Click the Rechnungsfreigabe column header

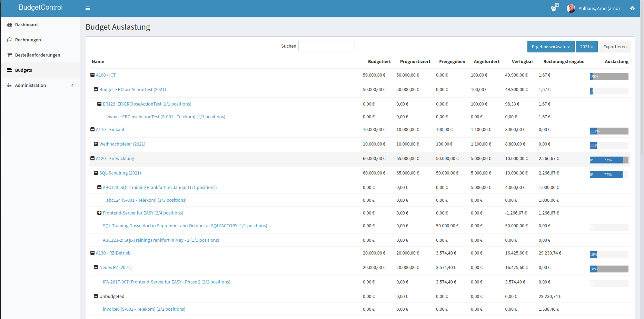tap(564, 61)
